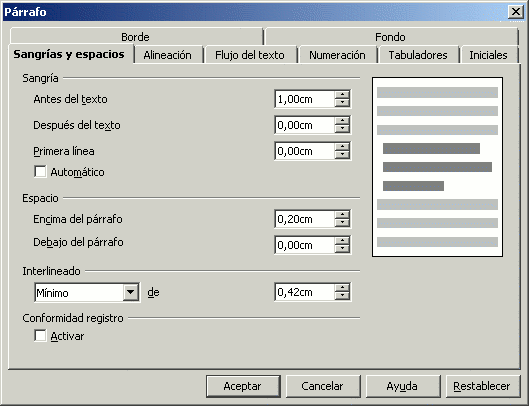Image resolution: width=529 pixels, height=406 pixels.
Task: Tick the Activar checkbox under Conformidad registro
Action: (40, 336)
